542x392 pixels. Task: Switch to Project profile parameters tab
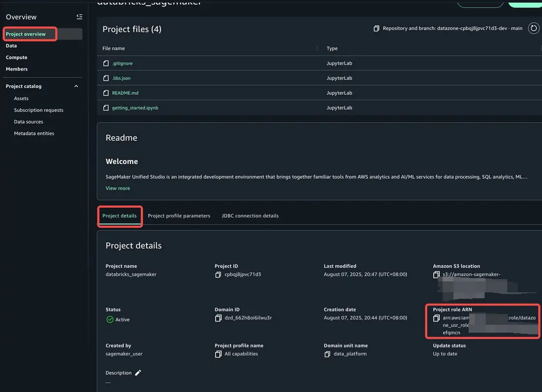[x=179, y=216]
